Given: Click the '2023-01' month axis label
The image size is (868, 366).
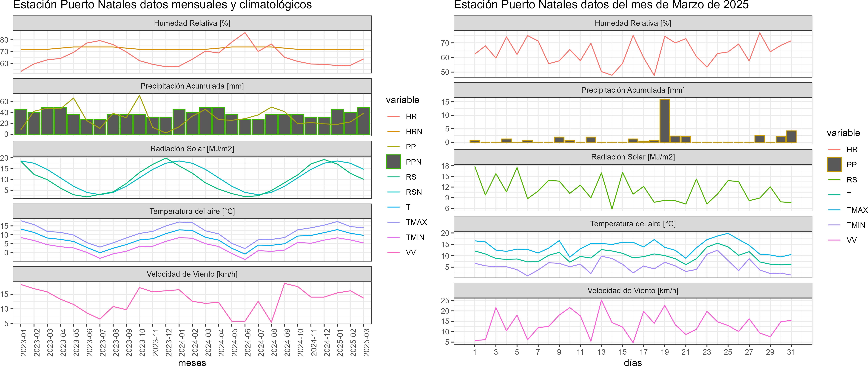Looking at the screenshot, I should pyautogui.click(x=24, y=343).
